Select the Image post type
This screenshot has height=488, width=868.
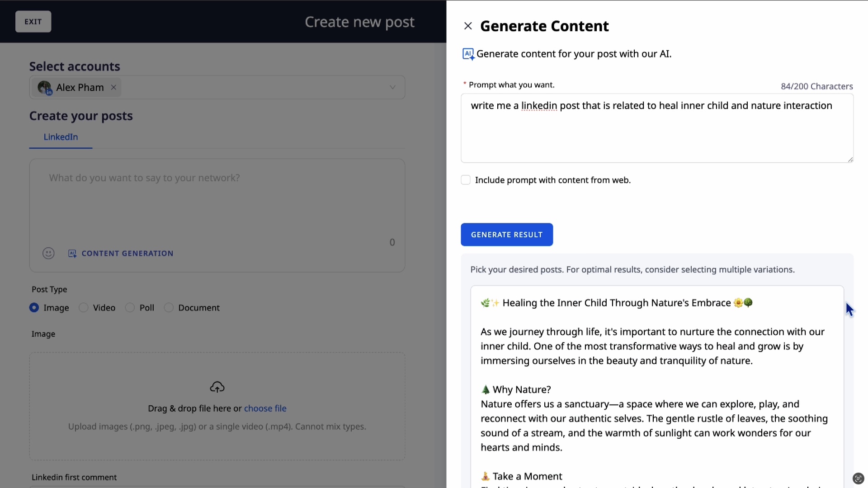point(34,308)
